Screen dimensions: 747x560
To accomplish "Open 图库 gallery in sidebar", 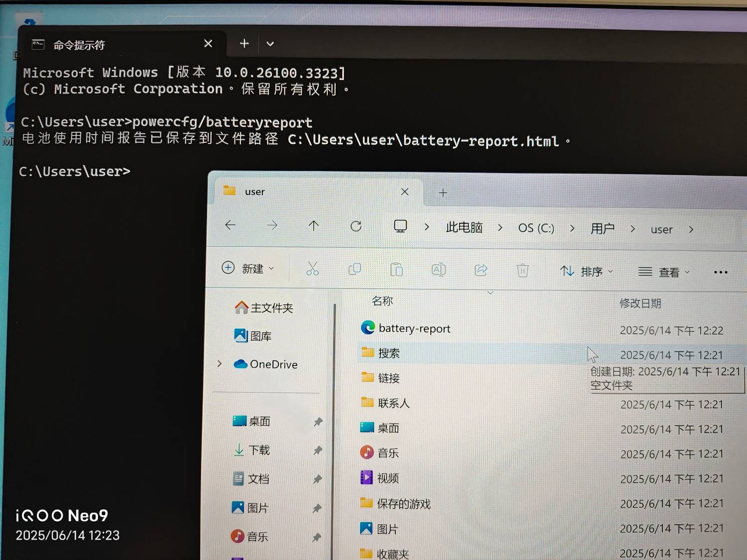I will pyautogui.click(x=253, y=336).
